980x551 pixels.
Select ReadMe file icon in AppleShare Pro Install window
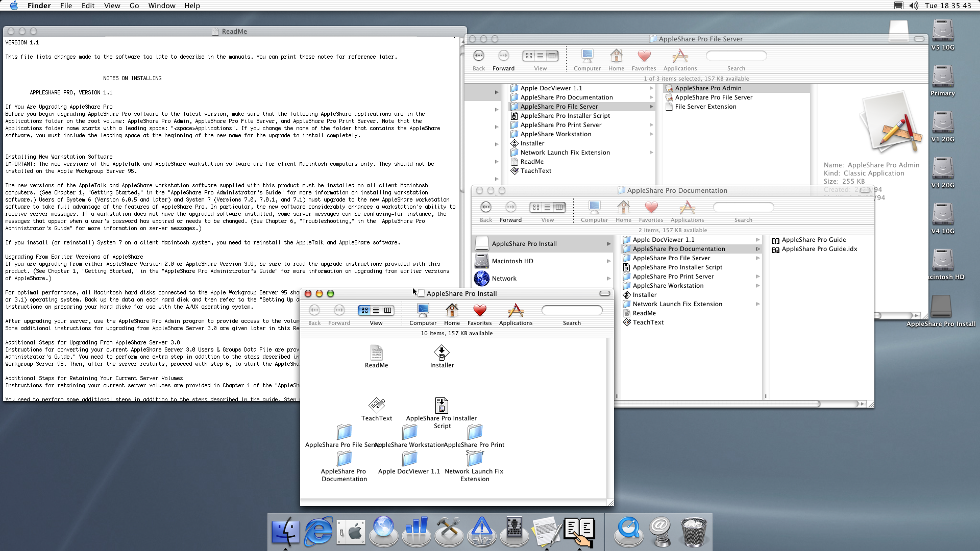(376, 353)
